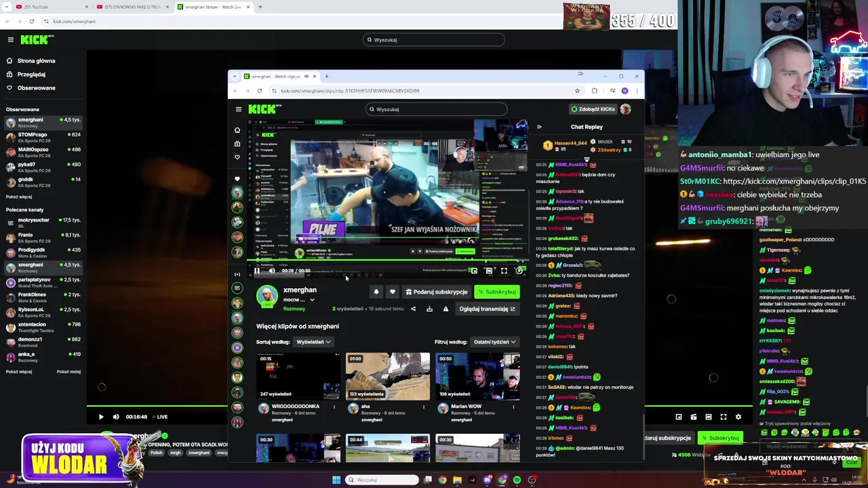868x488 pixels.
Task: Select mokrysuchar in recommended channels
Action: pos(42,223)
